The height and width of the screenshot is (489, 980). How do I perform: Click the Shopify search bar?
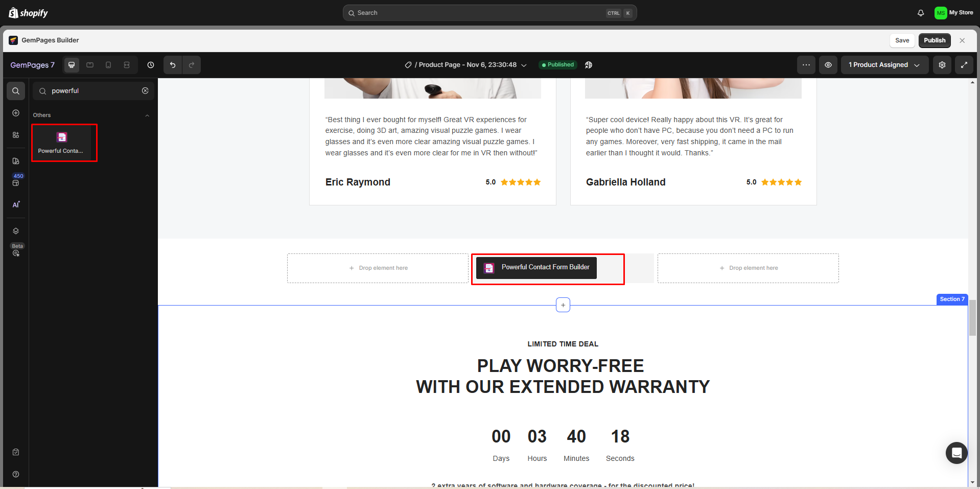click(489, 13)
